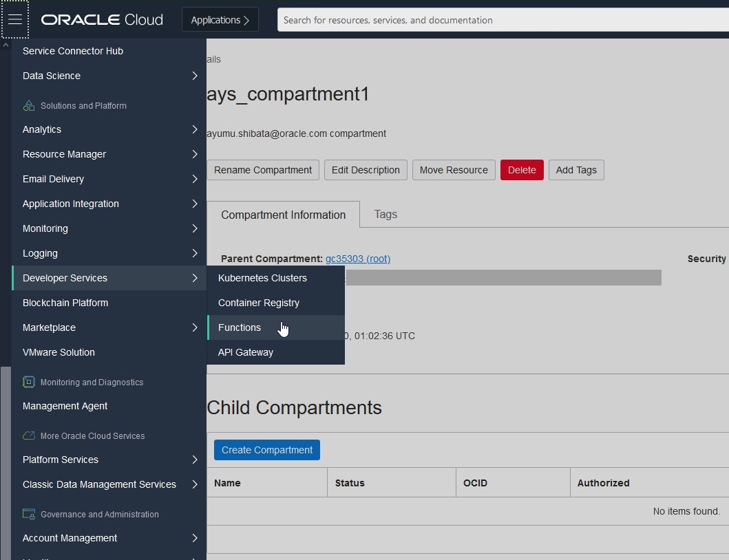
Task: Click the red Delete button
Action: [x=522, y=170]
